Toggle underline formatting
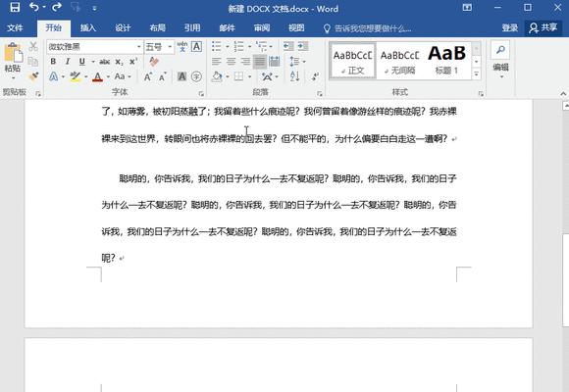This screenshot has width=569, height=392. 82,62
